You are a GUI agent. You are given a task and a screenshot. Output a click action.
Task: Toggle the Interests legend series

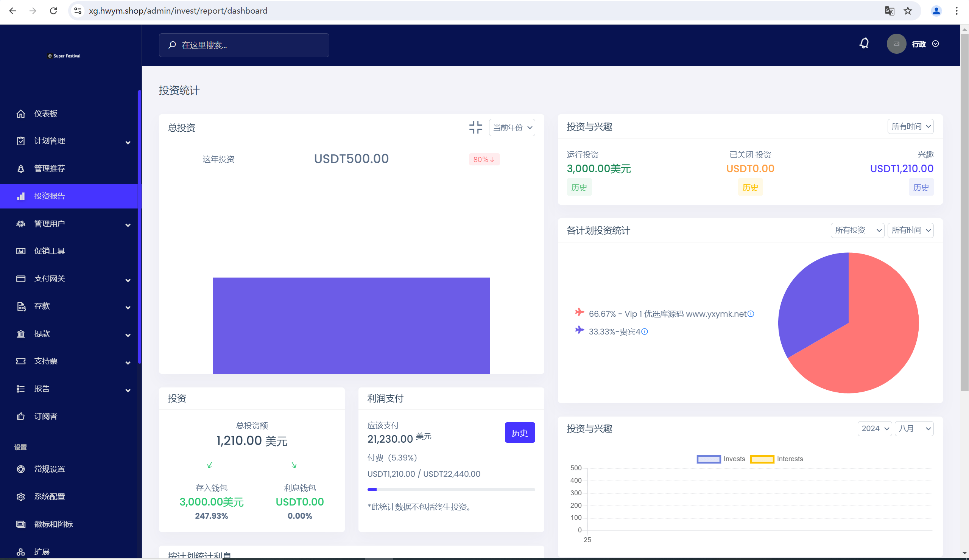pyautogui.click(x=776, y=459)
